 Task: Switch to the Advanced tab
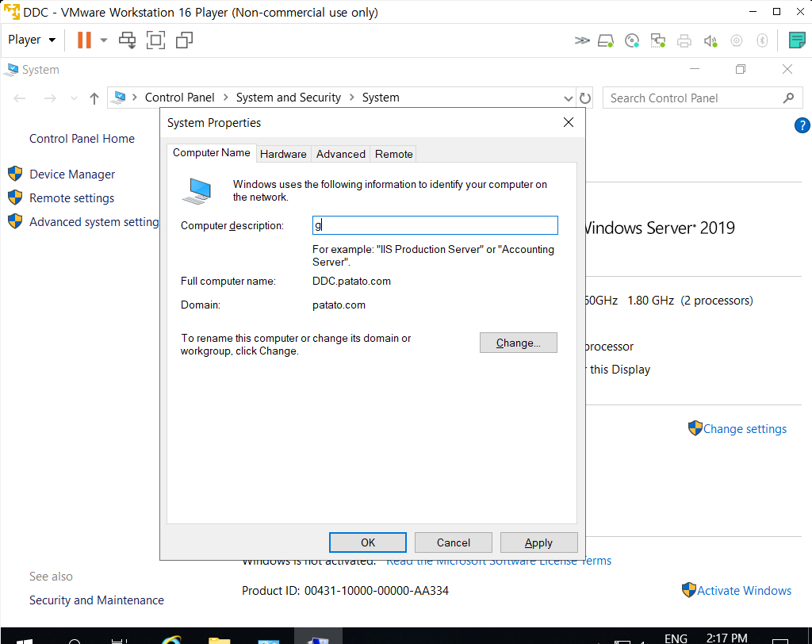click(341, 154)
